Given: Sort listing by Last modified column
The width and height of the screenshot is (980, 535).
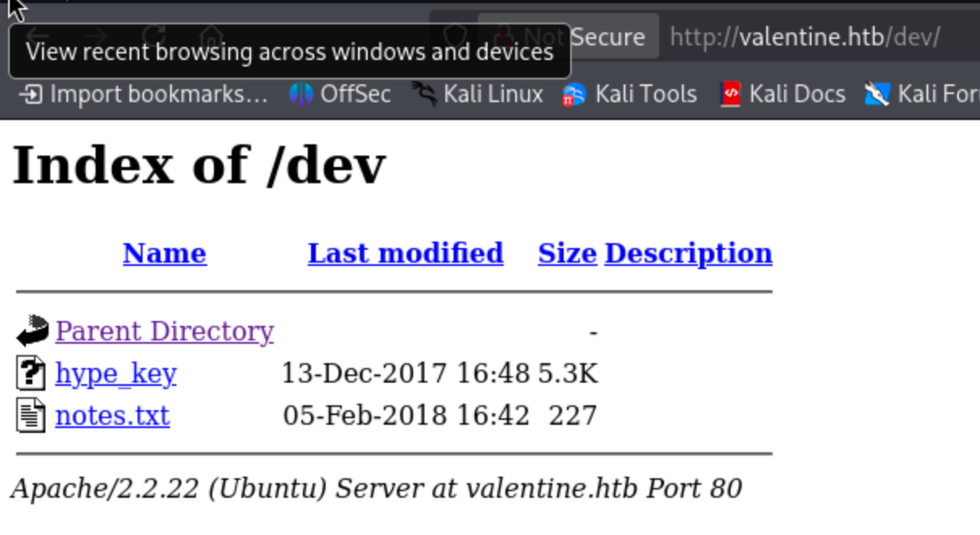Looking at the screenshot, I should coord(405,253).
